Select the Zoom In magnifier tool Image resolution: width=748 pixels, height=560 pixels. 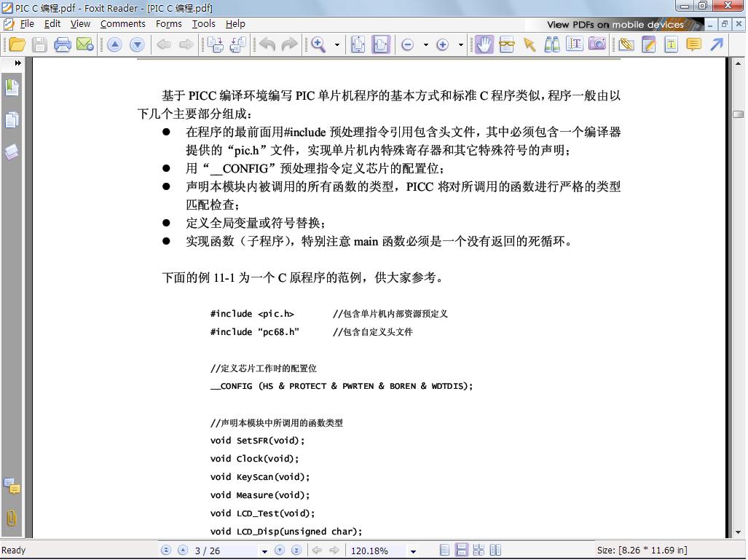pyautogui.click(x=318, y=44)
